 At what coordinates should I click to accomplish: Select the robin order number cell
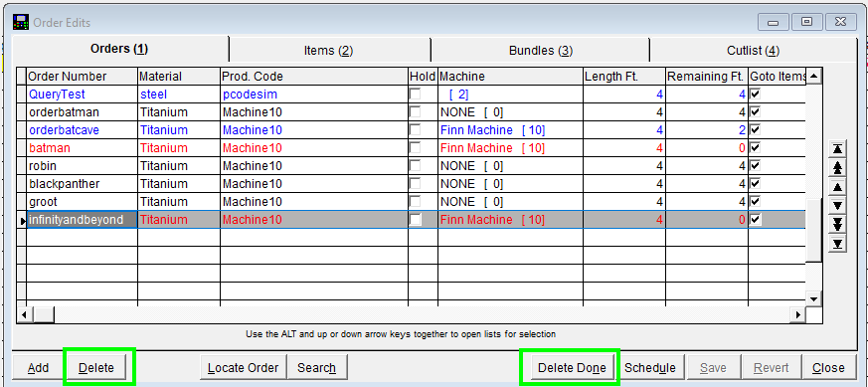(82, 165)
